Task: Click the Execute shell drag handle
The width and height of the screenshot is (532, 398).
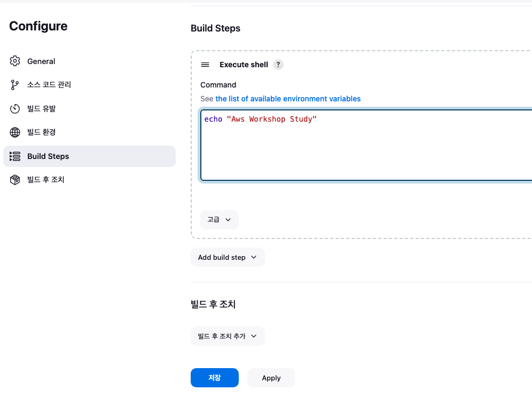Action: coord(205,65)
